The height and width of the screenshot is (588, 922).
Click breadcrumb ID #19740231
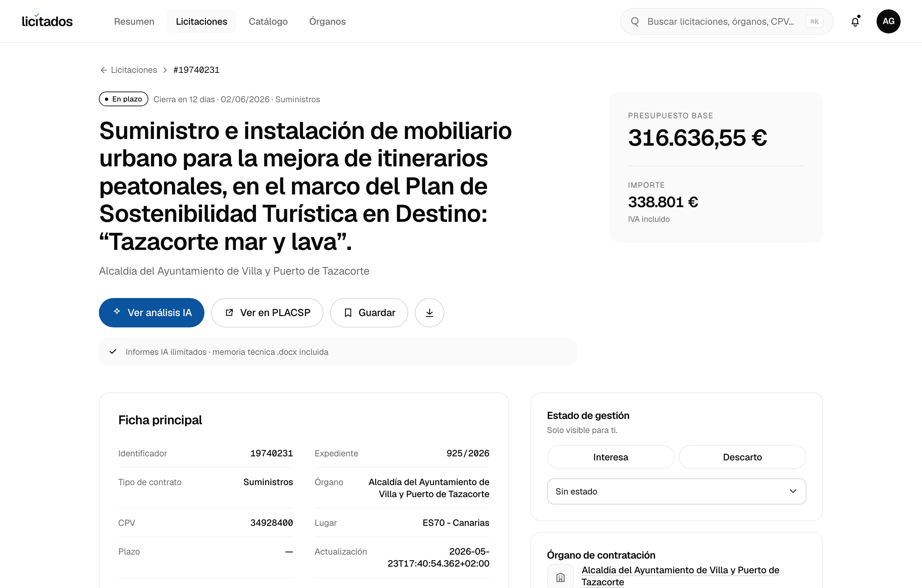pyautogui.click(x=196, y=70)
